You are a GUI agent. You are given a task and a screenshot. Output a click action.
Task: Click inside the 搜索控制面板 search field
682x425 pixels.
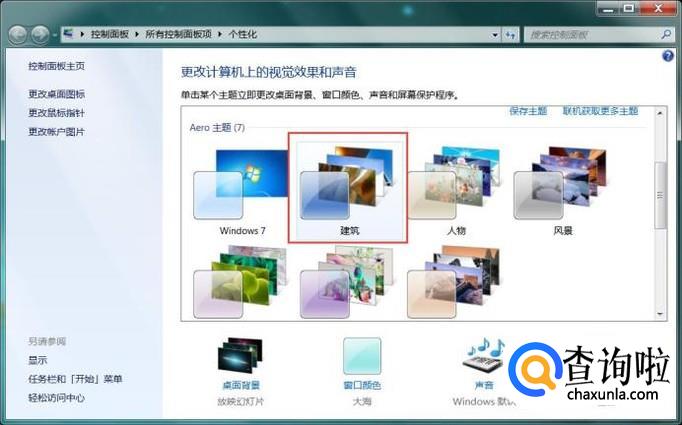click(x=590, y=34)
